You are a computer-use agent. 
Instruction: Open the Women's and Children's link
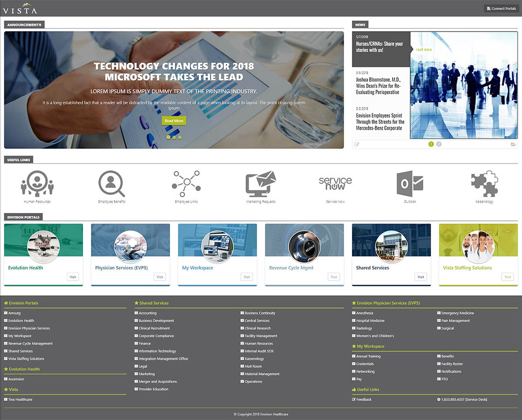(375, 336)
